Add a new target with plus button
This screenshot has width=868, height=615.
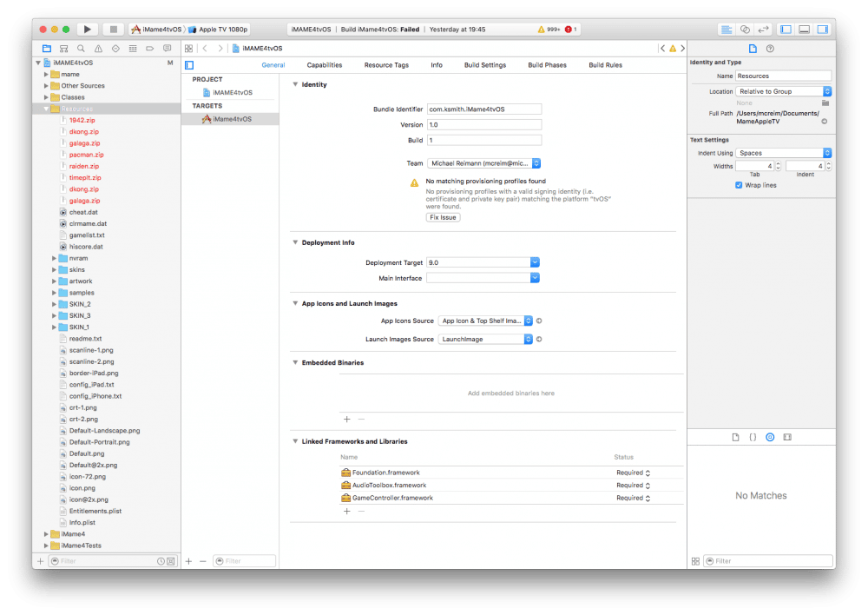coord(188,561)
